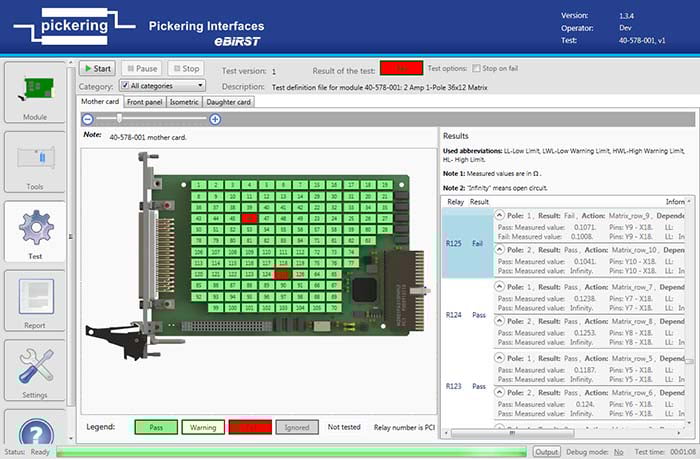Click the Start test button

click(x=97, y=68)
